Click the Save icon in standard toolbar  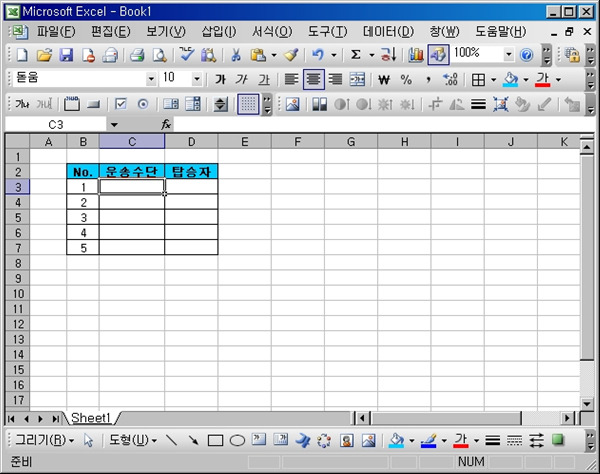(x=67, y=55)
